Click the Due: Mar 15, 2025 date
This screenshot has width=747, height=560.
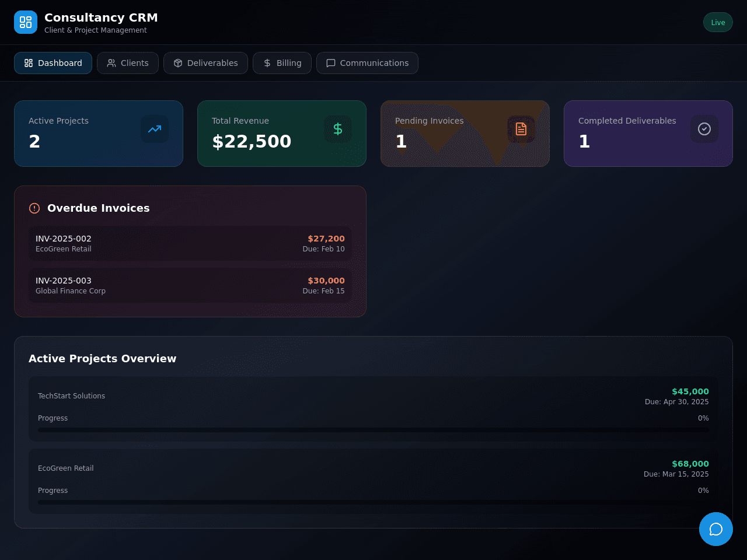[x=676, y=474]
